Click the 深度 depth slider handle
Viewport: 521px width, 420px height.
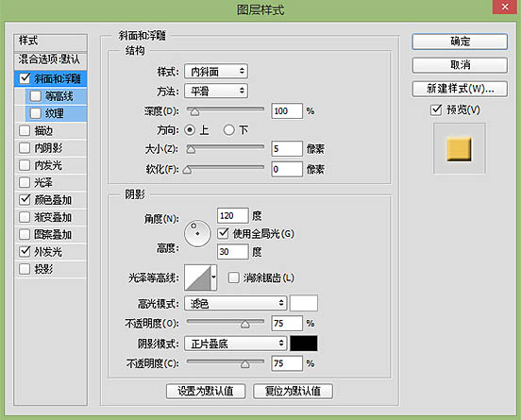[x=194, y=112]
